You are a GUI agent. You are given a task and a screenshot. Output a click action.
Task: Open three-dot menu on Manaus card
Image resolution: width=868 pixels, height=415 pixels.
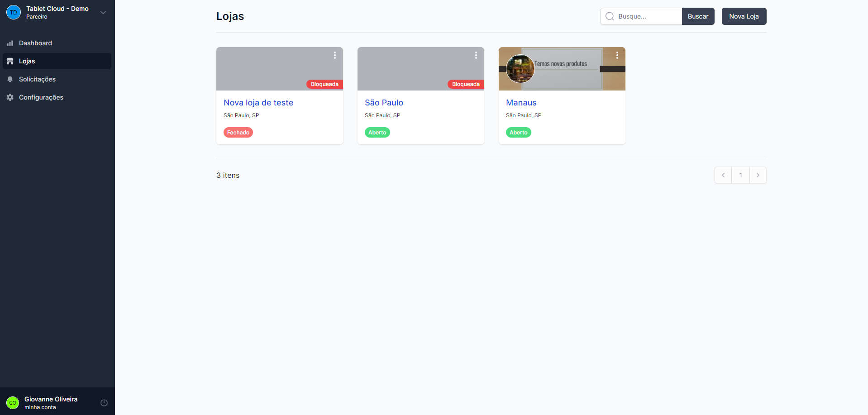coord(617,55)
